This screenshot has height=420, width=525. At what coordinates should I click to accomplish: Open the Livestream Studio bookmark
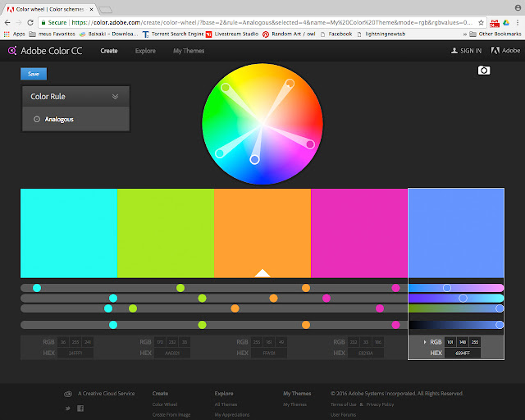click(x=232, y=34)
